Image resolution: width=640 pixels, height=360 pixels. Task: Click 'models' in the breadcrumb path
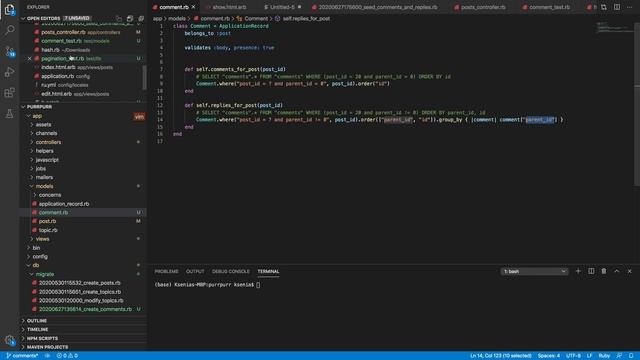click(x=177, y=18)
